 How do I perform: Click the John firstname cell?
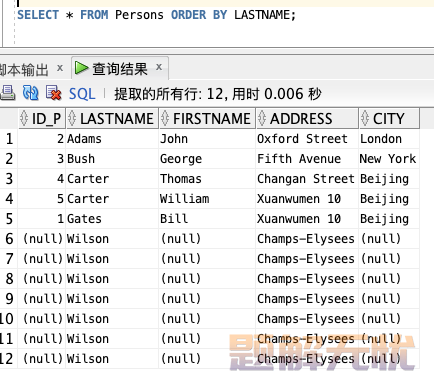207,139
